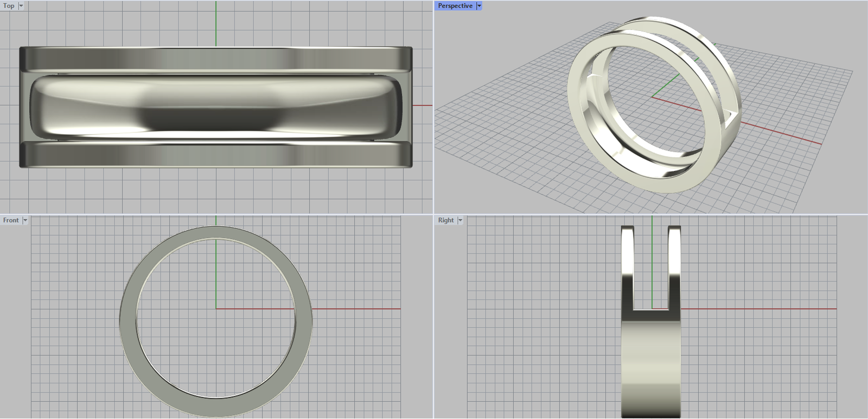This screenshot has height=419, width=868.
Task: Select the ring's inner band in Top view
Action: click(x=216, y=106)
